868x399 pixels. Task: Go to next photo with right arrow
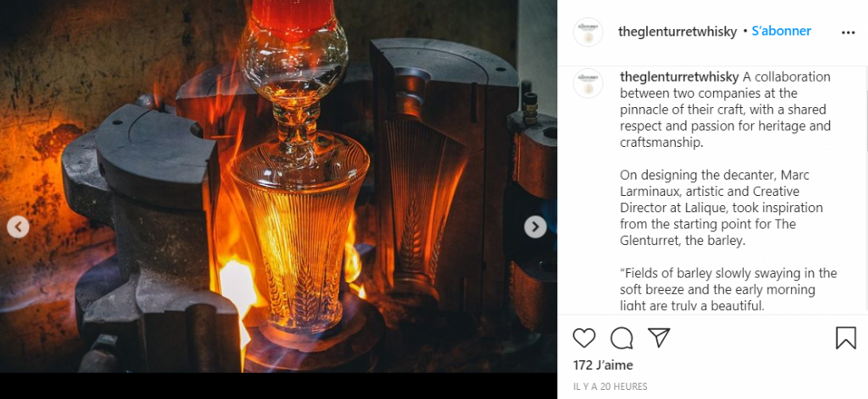(x=535, y=227)
